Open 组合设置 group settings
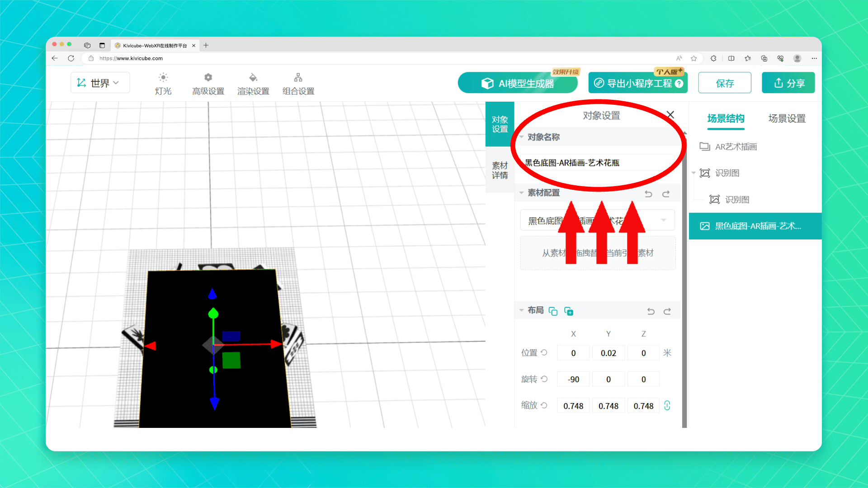This screenshot has height=488, width=868. pos(298,84)
